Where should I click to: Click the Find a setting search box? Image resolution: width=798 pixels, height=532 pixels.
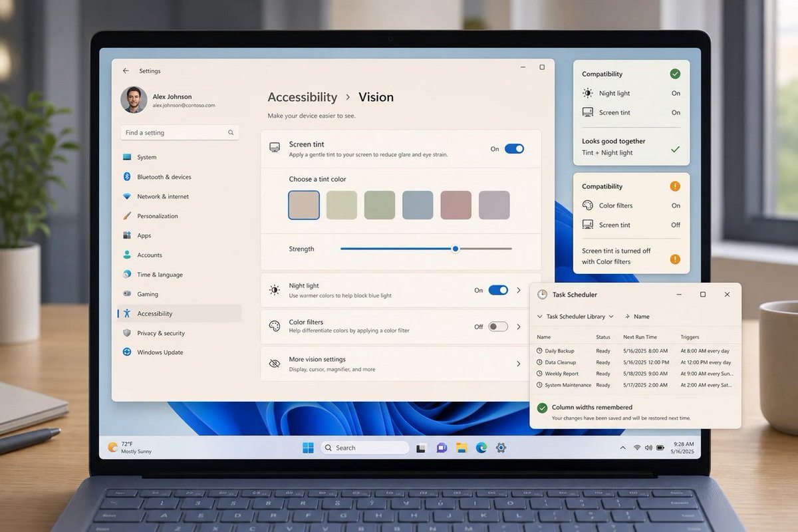pos(180,132)
